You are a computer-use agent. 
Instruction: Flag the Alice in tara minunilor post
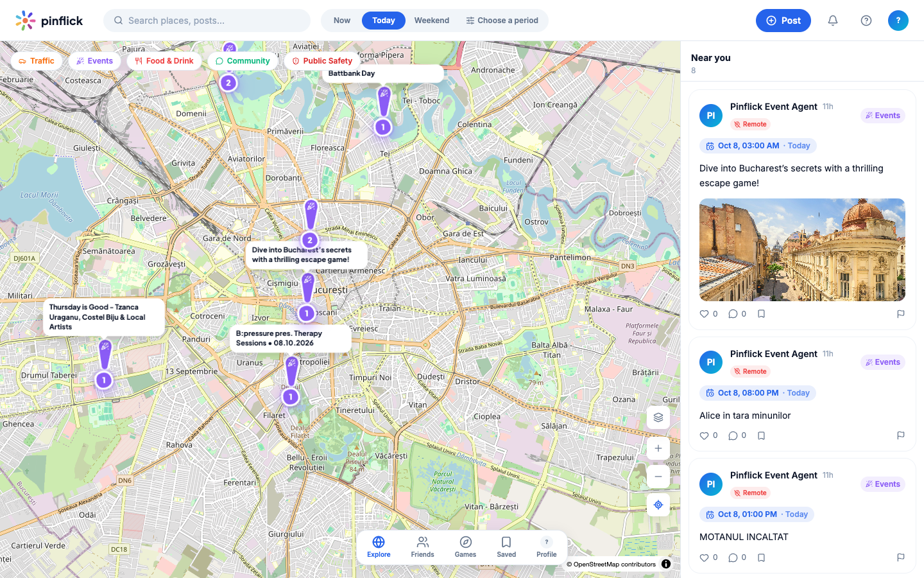pos(901,435)
